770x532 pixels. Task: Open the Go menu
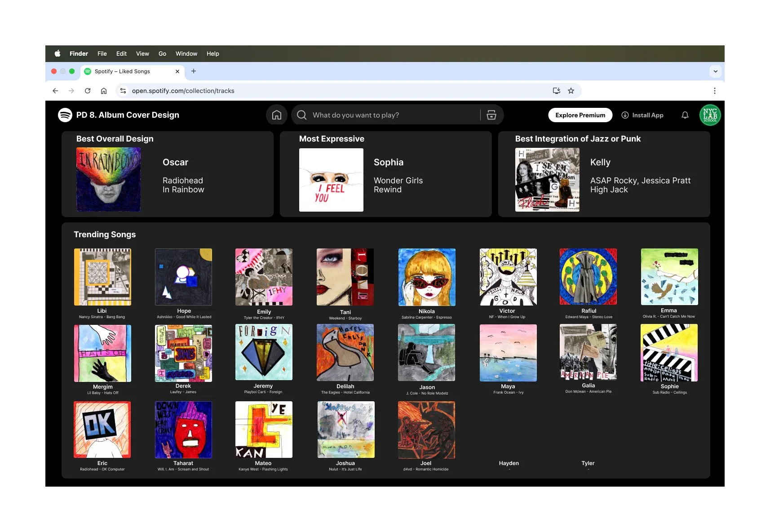pos(162,53)
